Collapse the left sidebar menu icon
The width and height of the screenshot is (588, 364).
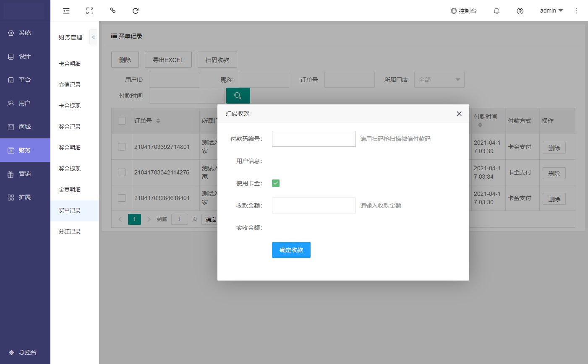coord(66,11)
